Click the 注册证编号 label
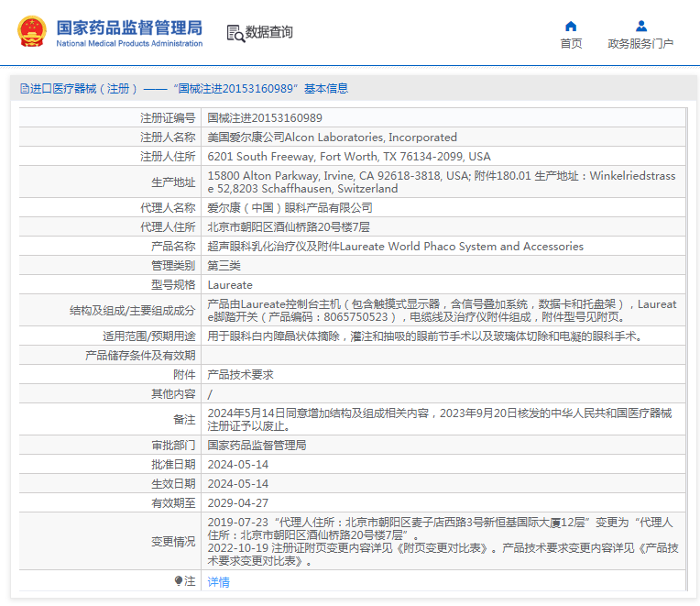 pos(168,118)
